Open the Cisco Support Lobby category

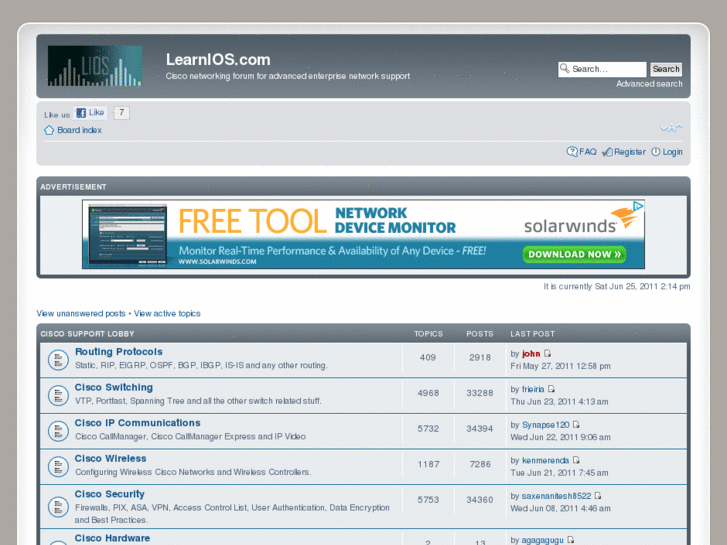click(87, 334)
